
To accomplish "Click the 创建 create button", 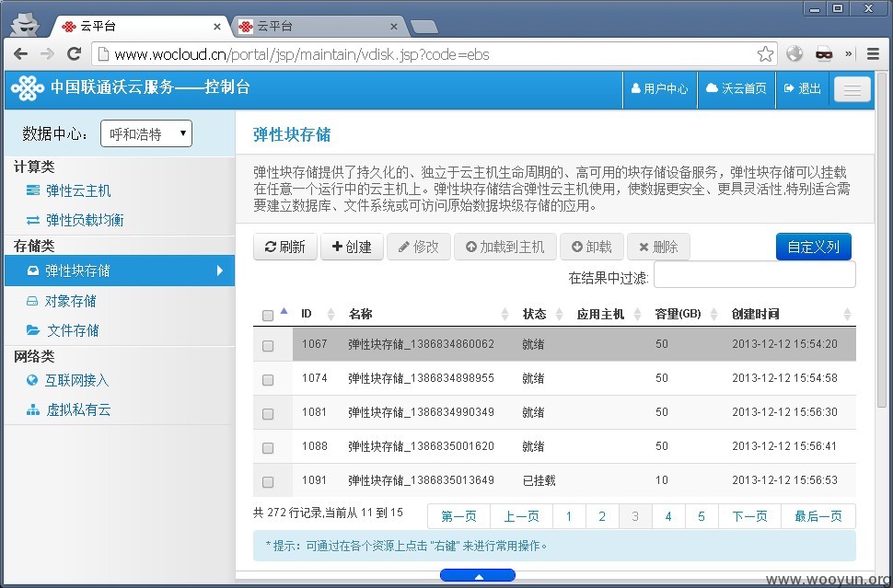I will 352,247.
